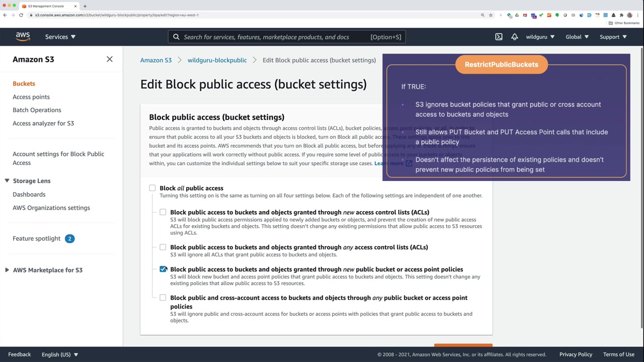Image resolution: width=644 pixels, height=362 pixels.
Task: Open Account settings for Block Public Access
Action: click(58, 158)
